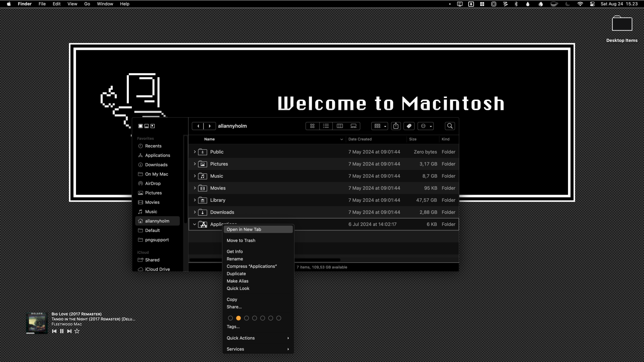
Task: Pause the Fleetwood Mac track playback
Action: (x=62, y=331)
